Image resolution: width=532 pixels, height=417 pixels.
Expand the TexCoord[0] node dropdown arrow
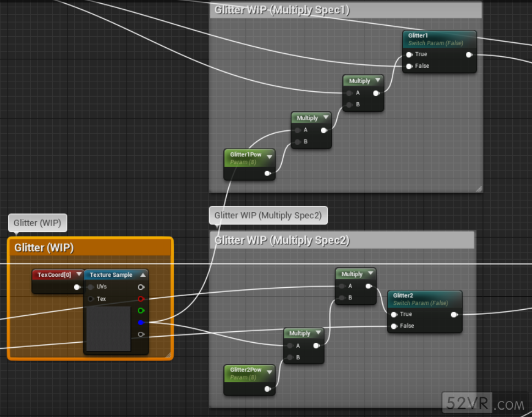point(79,275)
